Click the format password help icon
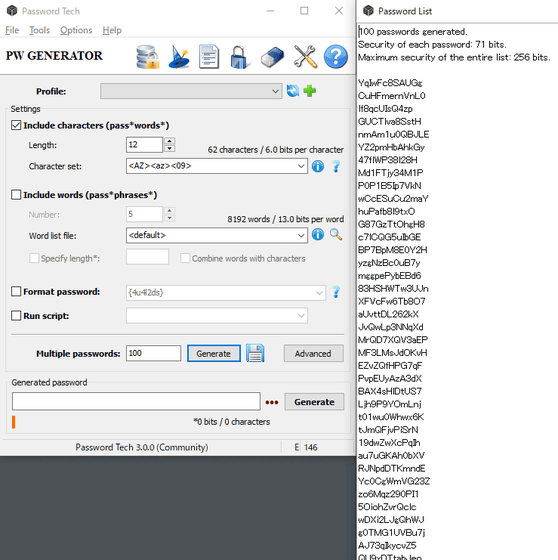558x560 pixels. 336,292
